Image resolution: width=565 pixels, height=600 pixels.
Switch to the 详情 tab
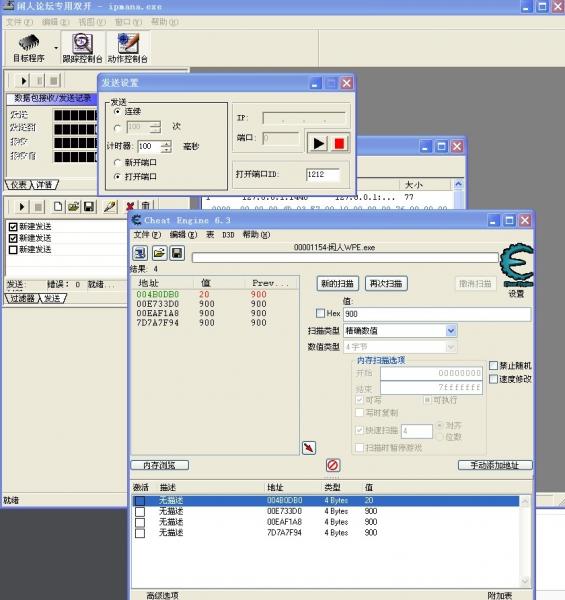pos(44,185)
